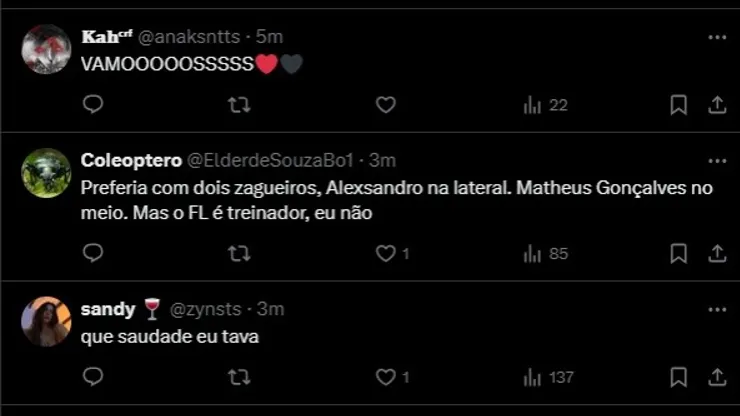This screenshot has height=416, width=740.
Task: View analytics showing 85 views
Action: click(545, 254)
